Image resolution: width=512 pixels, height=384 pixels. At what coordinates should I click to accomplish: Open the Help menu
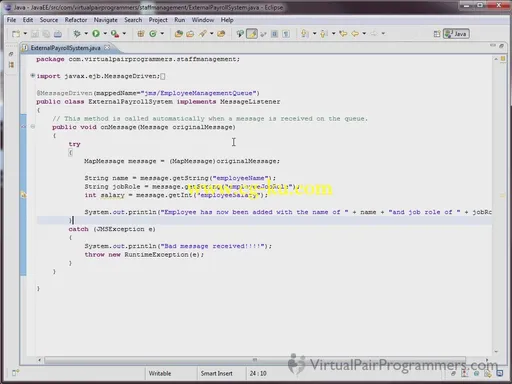[227, 20]
